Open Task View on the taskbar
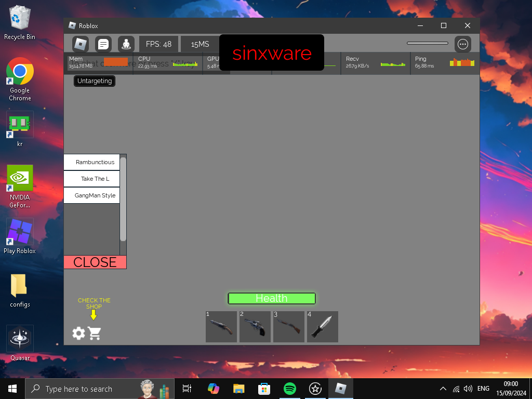The width and height of the screenshot is (532, 399). 187,389
